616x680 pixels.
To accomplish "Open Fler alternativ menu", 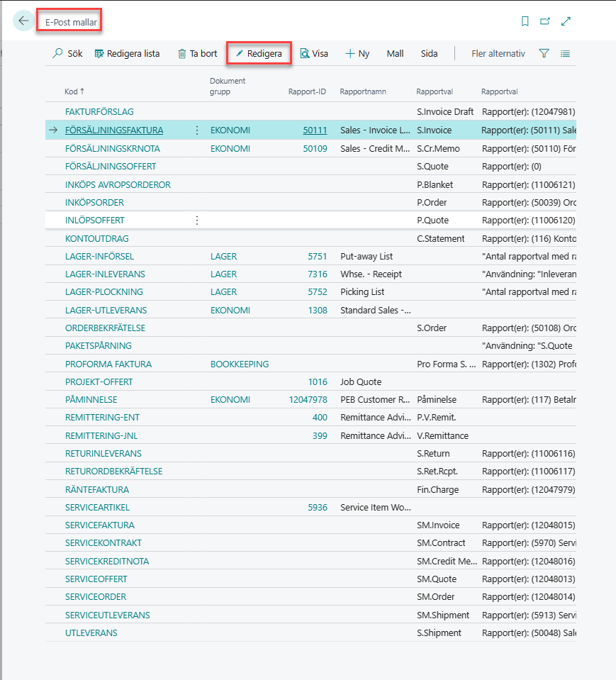I will click(498, 53).
